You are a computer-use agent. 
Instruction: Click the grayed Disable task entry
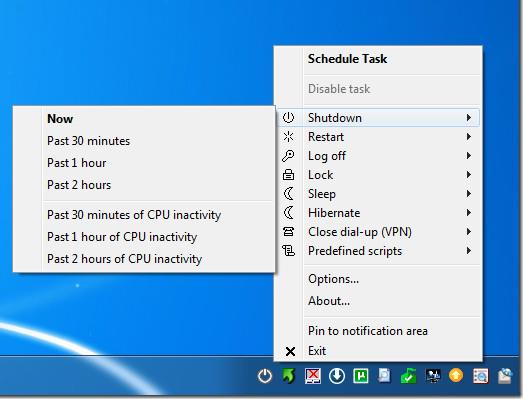point(339,89)
